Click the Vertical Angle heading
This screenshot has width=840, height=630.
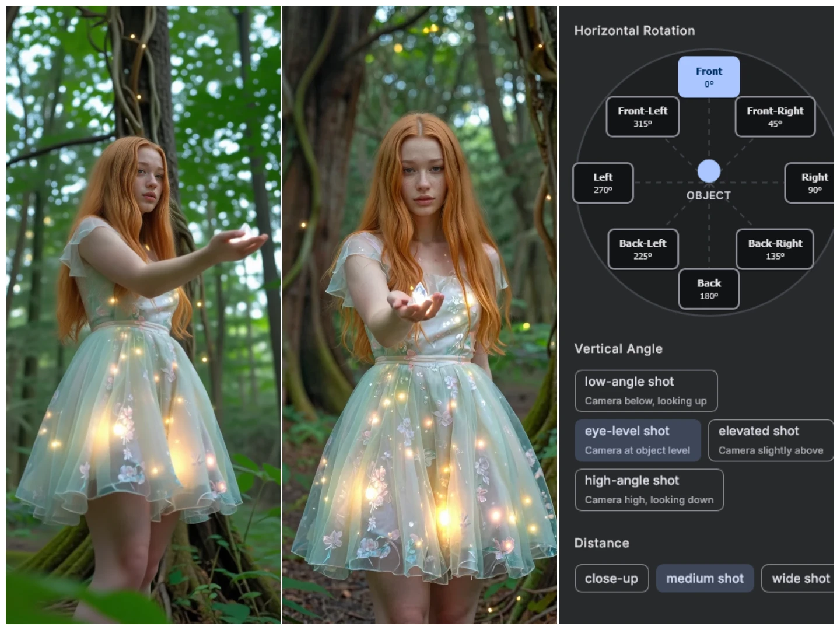click(x=618, y=349)
